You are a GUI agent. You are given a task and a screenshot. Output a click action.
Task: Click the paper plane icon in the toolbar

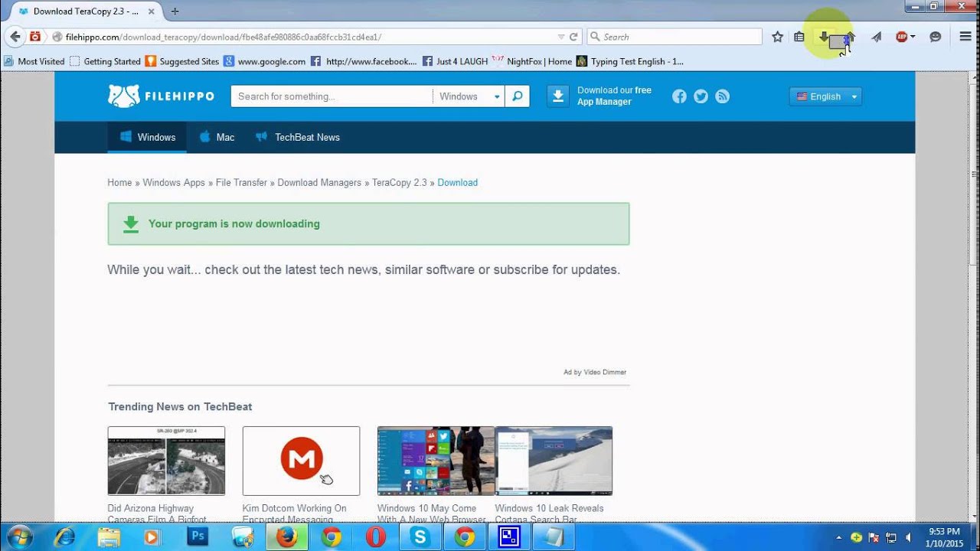coord(877,37)
